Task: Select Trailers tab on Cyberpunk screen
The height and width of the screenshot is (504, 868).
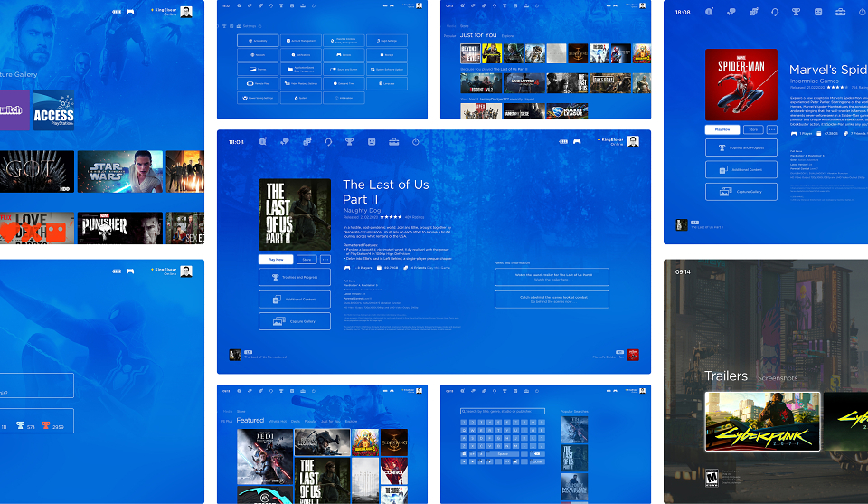Action: pos(726,376)
